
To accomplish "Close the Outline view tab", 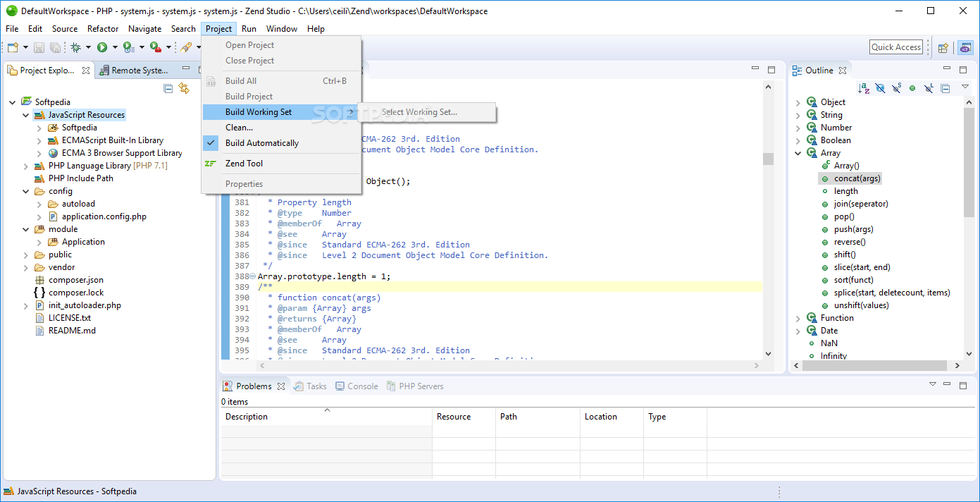I will pos(843,71).
